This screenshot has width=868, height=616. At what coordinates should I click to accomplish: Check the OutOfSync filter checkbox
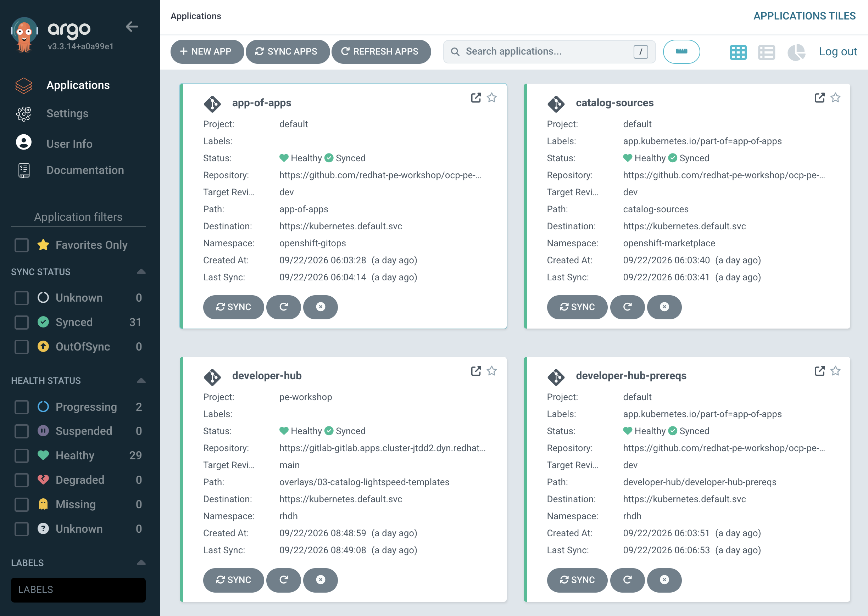[22, 347]
